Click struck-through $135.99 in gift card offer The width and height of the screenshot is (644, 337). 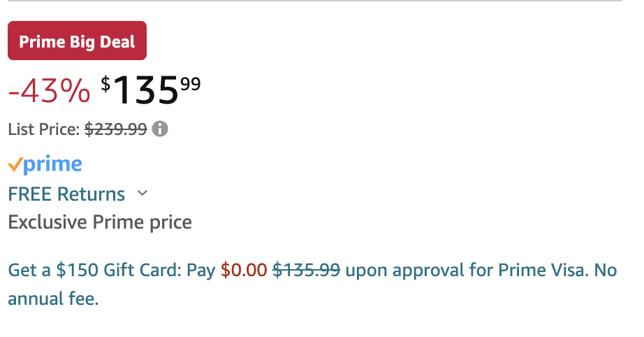click(x=307, y=271)
